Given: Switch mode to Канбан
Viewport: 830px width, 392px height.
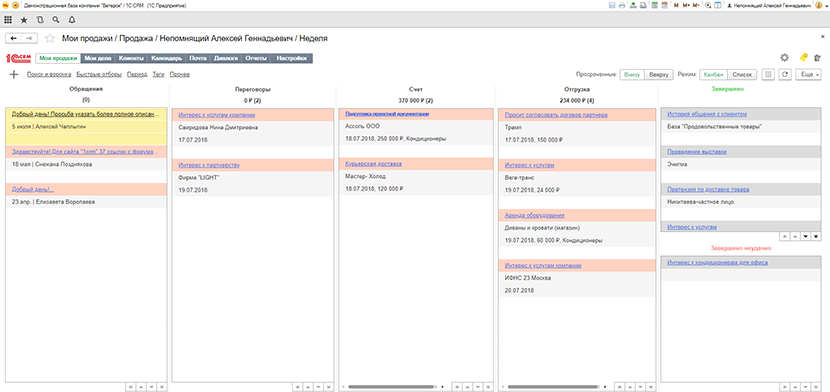Looking at the screenshot, I should (x=714, y=75).
